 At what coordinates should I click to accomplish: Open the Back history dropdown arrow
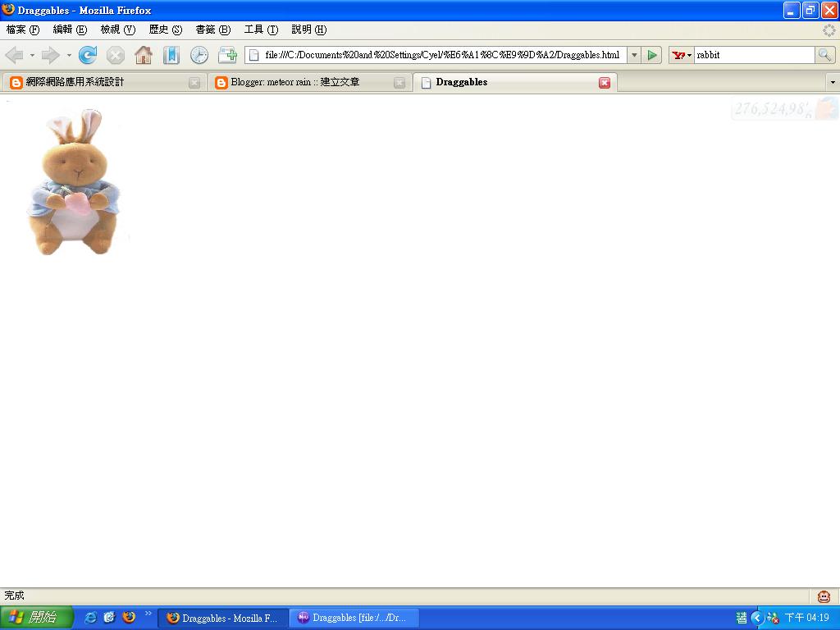point(32,55)
